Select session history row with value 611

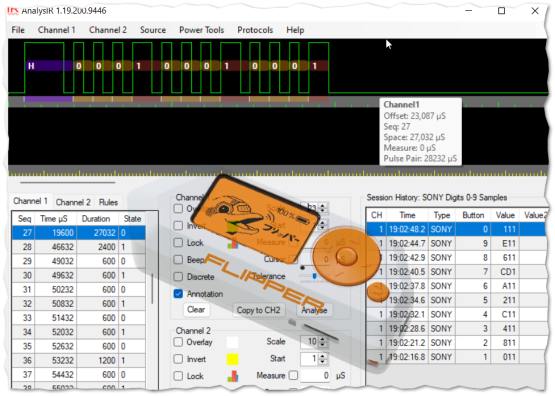pos(456,258)
